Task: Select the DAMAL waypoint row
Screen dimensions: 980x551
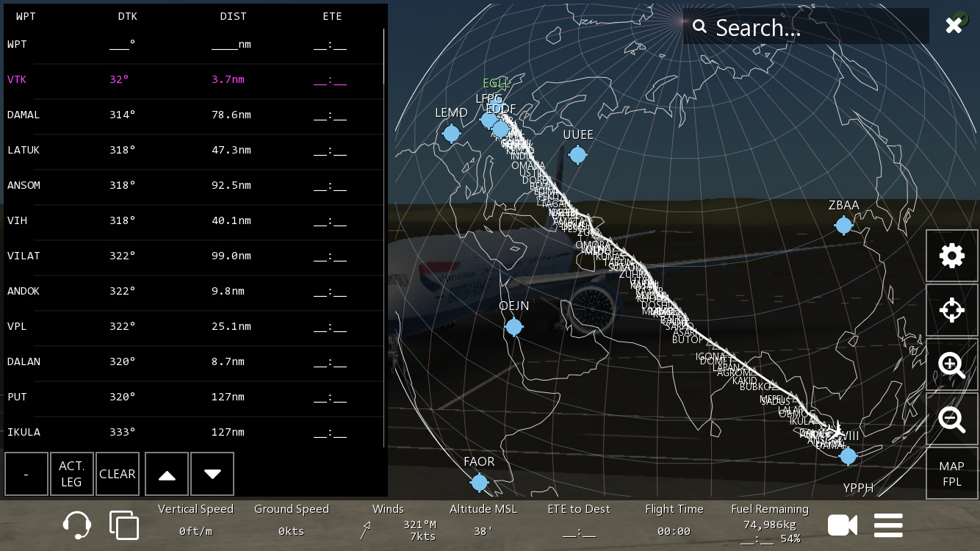Action: click(194, 115)
